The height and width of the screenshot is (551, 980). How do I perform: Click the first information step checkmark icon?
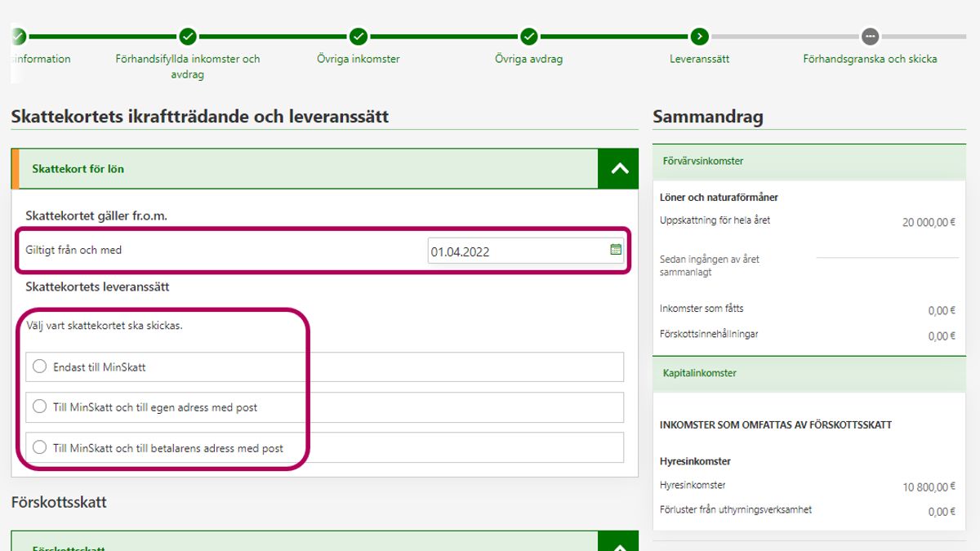coord(19,37)
